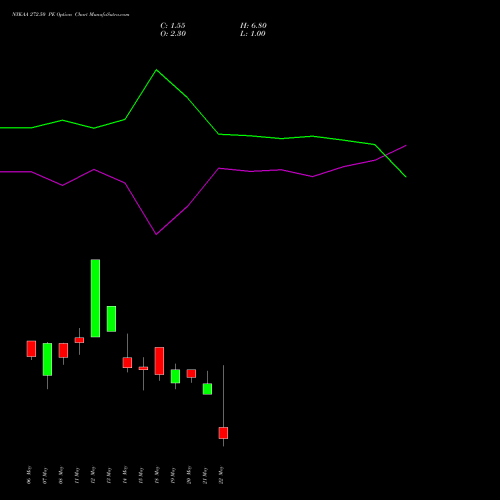This screenshot has height=500, width=500.
Task: Click the red candle body for 14 May
Action: tap(127, 363)
